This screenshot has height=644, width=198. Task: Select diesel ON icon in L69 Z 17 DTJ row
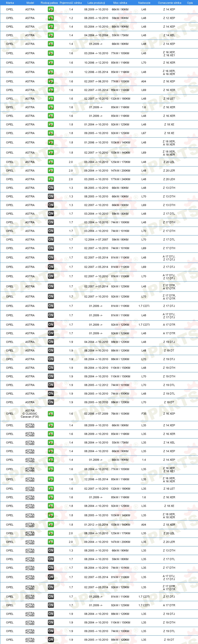click(51, 267)
